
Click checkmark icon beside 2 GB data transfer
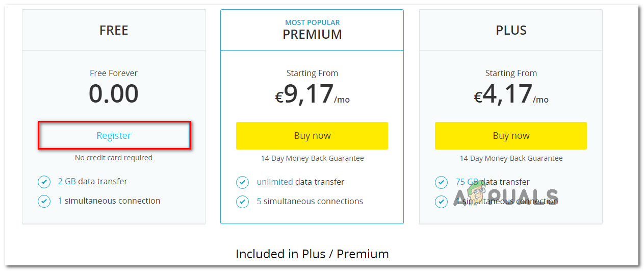[x=44, y=182]
